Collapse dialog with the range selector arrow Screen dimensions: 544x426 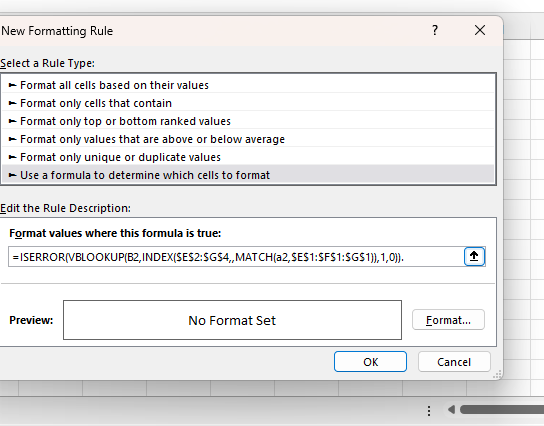pyautogui.click(x=474, y=257)
